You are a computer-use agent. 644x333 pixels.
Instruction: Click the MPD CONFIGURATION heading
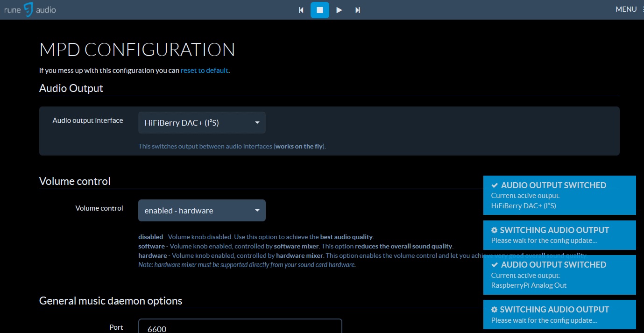137,50
